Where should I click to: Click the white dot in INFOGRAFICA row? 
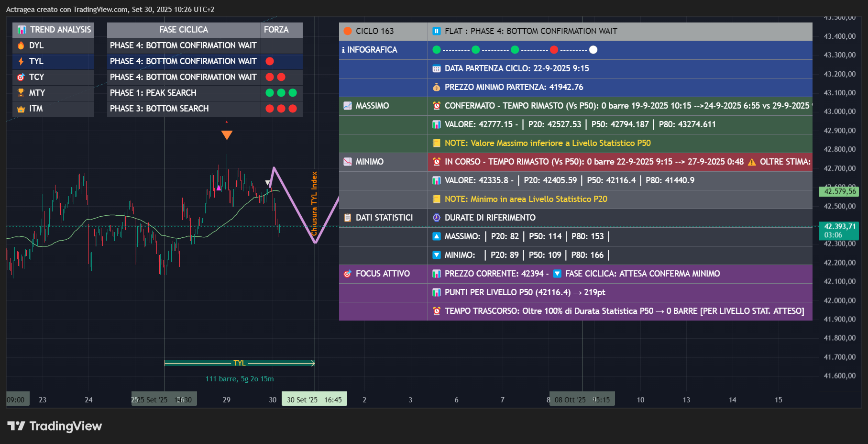pos(593,50)
